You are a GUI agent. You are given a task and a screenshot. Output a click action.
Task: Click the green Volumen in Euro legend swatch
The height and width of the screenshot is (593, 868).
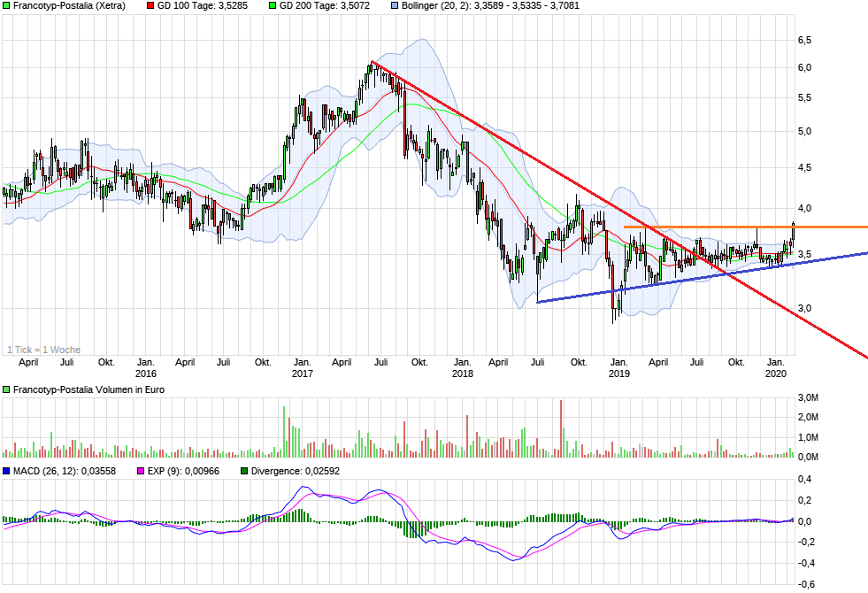[x=6, y=389]
